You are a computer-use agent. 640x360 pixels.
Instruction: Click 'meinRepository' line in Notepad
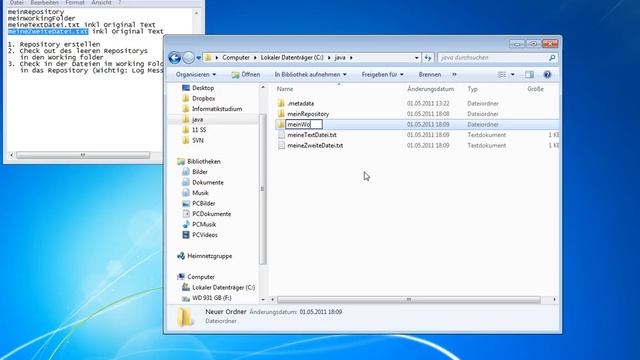pos(36,12)
